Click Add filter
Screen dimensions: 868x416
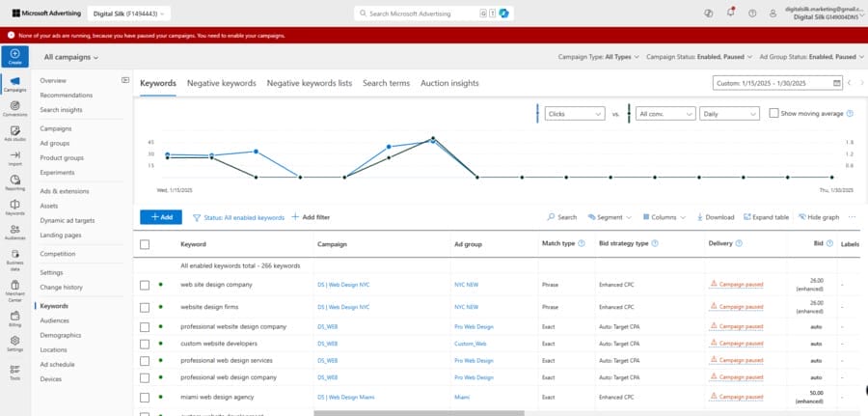coord(311,217)
